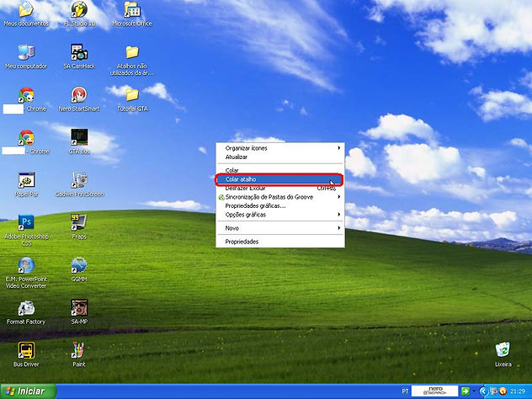The width and height of the screenshot is (532, 399).
Task: Choose Atualizar in the context menu
Action: (x=280, y=157)
